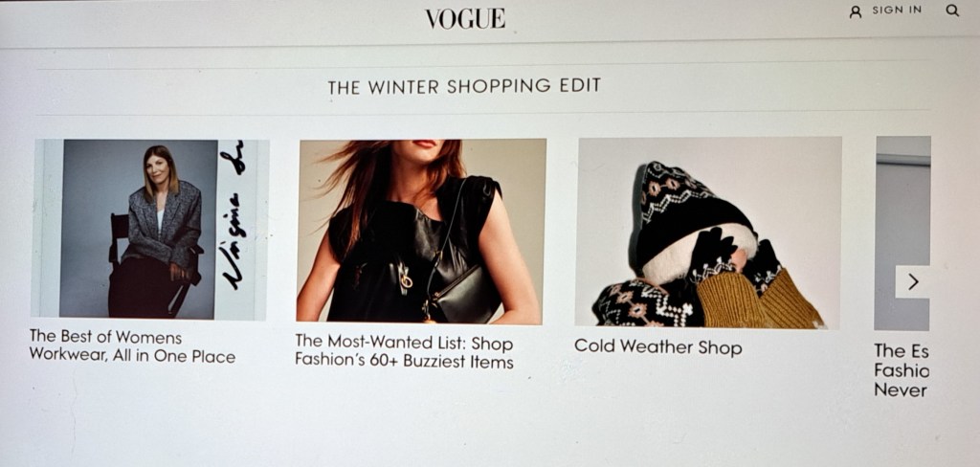Open the user profile icon
The image size is (980, 467).
(x=856, y=11)
